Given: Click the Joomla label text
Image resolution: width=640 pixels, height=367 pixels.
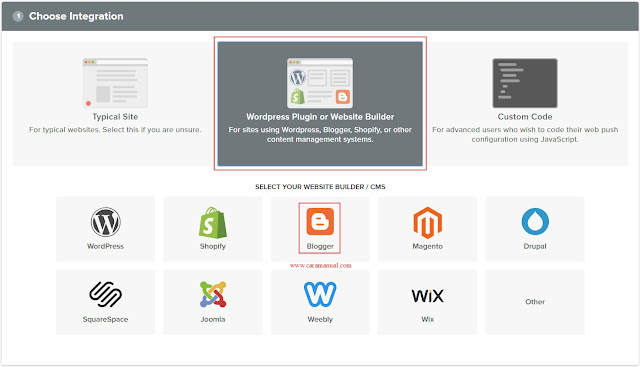Looking at the screenshot, I should click(213, 319).
